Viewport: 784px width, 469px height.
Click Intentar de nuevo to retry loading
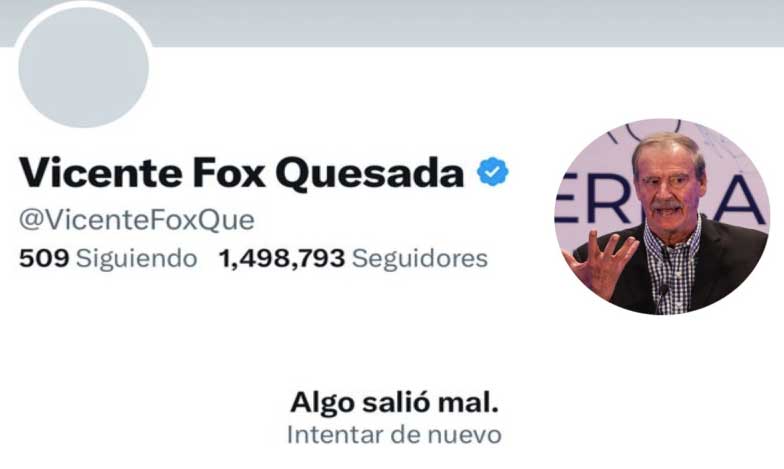point(394,434)
